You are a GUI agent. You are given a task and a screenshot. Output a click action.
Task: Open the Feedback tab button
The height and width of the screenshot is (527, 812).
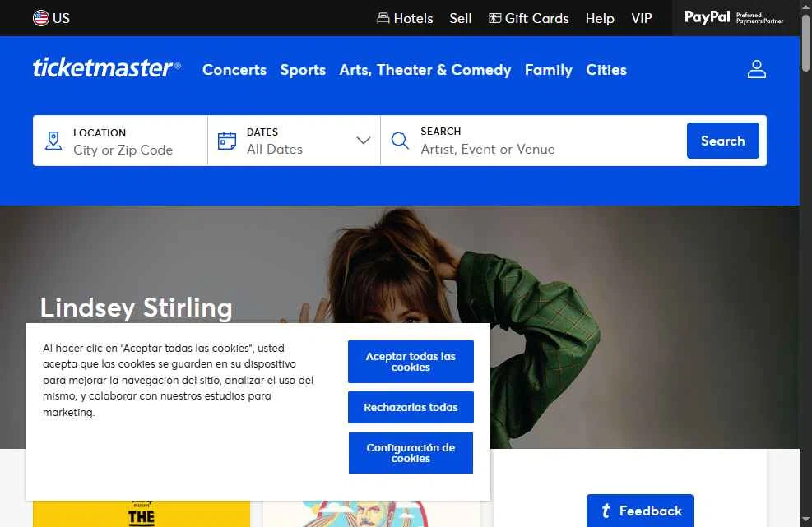(x=640, y=511)
